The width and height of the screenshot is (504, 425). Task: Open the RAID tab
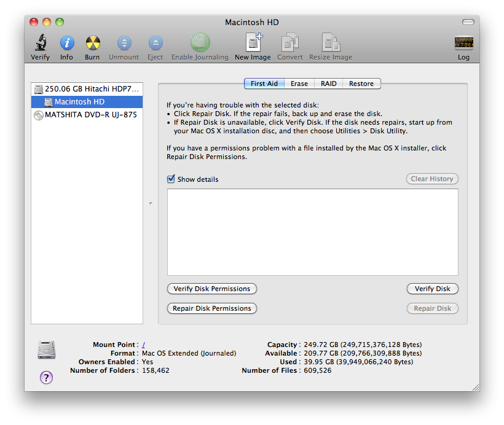pos(328,84)
